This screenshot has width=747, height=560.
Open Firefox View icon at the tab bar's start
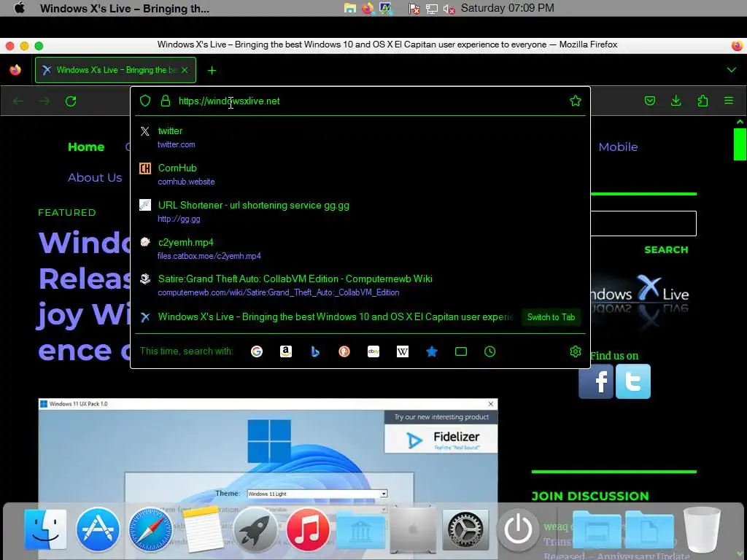15,70
